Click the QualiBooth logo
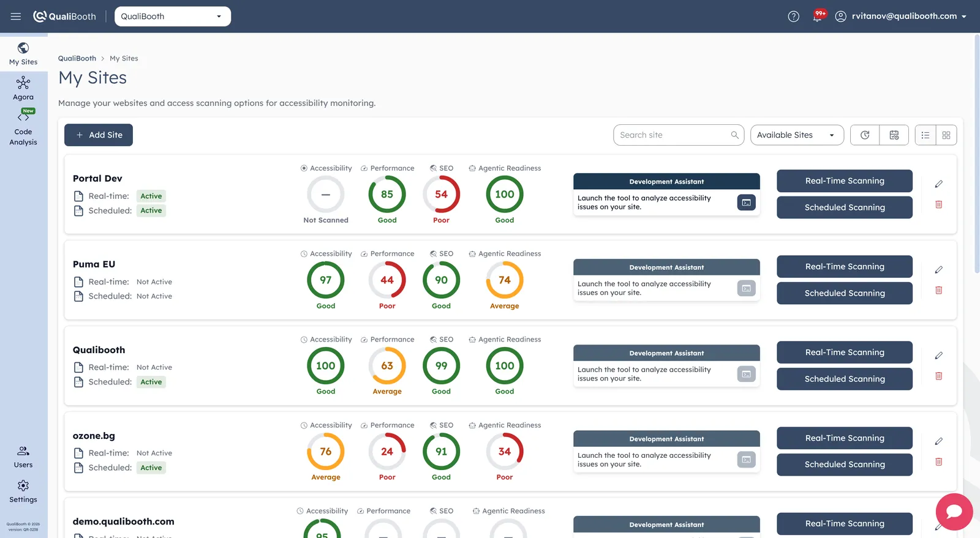 coord(64,17)
